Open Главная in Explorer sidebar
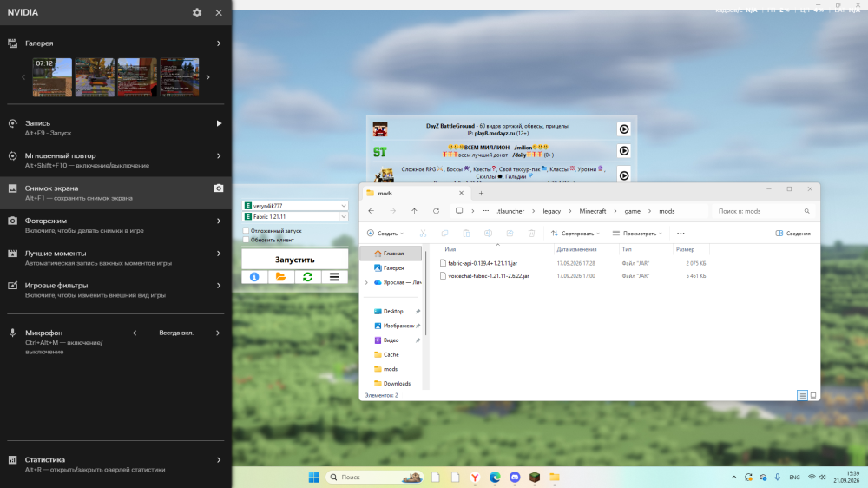Screen dimensions: 868x488 pos(391,254)
